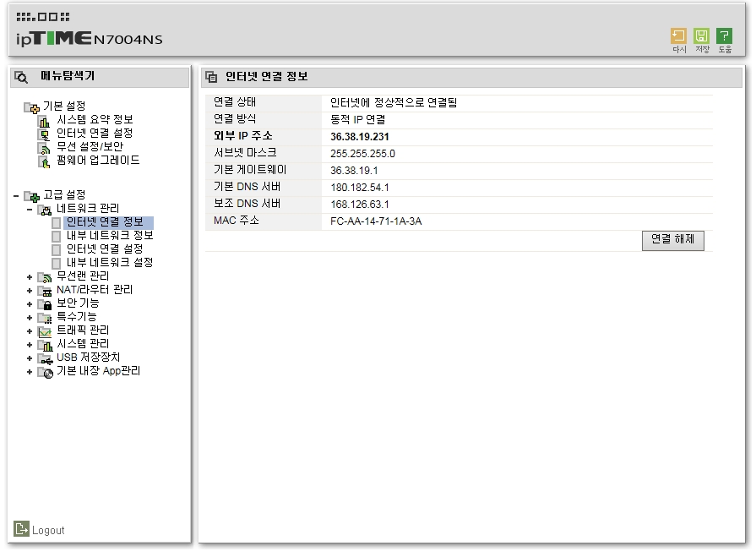
Task: Click 동적 IP 연결 value text
Action: [358, 119]
